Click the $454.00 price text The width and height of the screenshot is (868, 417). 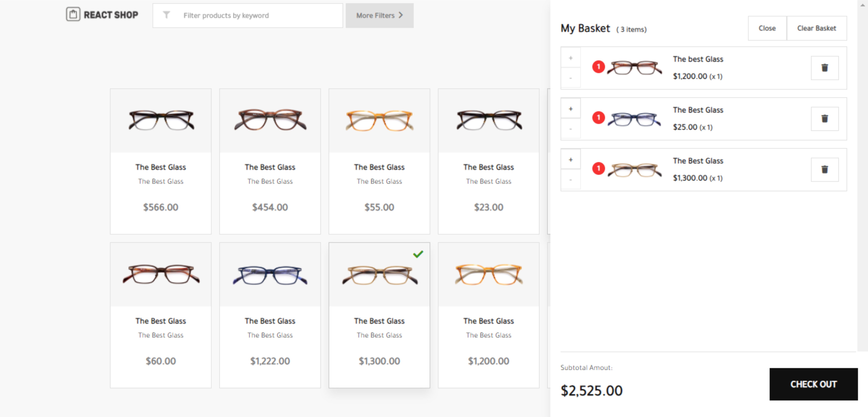pyautogui.click(x=270, y=207)
